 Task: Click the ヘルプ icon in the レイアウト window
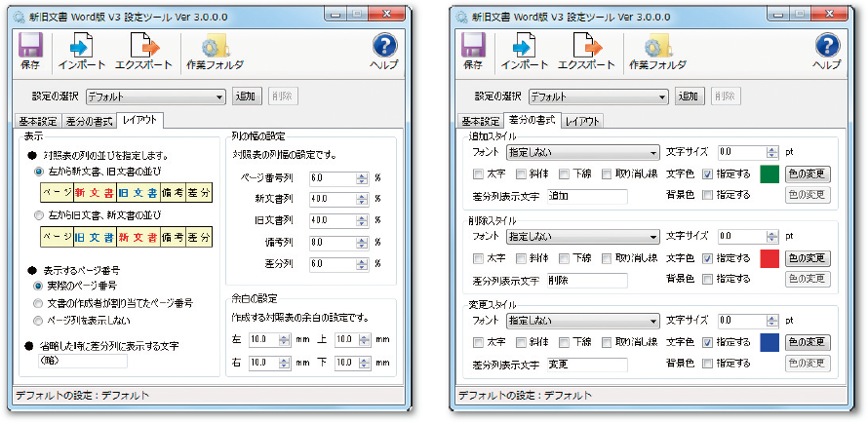coord(385,46)
